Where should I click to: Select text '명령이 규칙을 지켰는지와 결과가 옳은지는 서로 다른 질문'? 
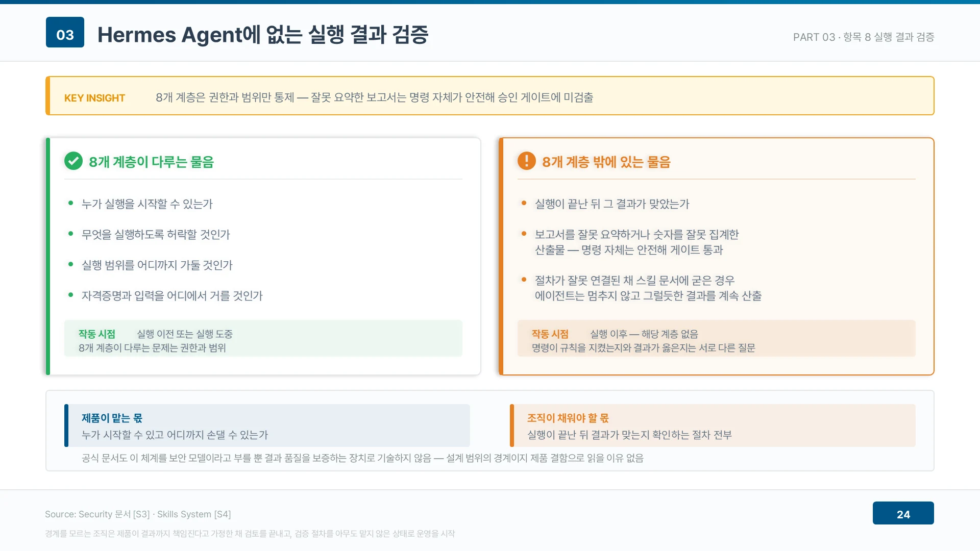[x=644, y=348]
